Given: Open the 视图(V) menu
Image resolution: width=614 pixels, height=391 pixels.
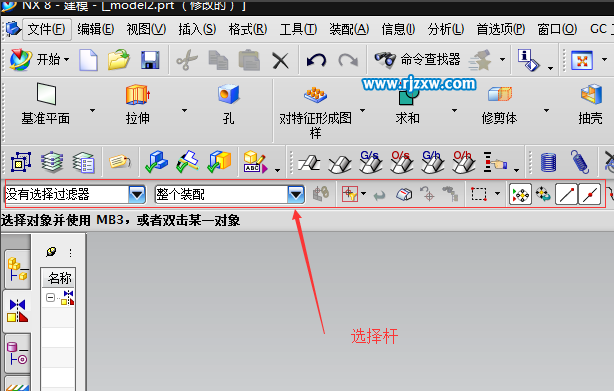Looking at the screenshot, I should pos(146,29).
